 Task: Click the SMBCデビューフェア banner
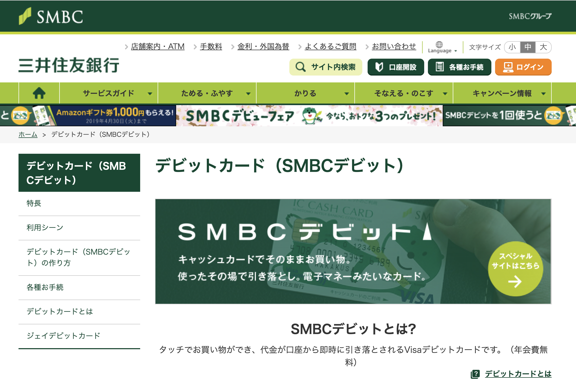click(309, 116)
